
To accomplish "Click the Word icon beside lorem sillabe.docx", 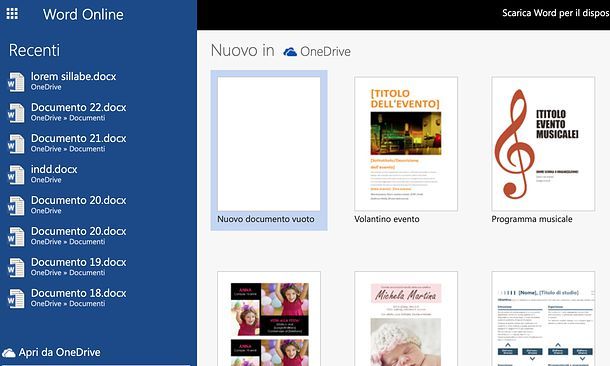I will [16, 82].
